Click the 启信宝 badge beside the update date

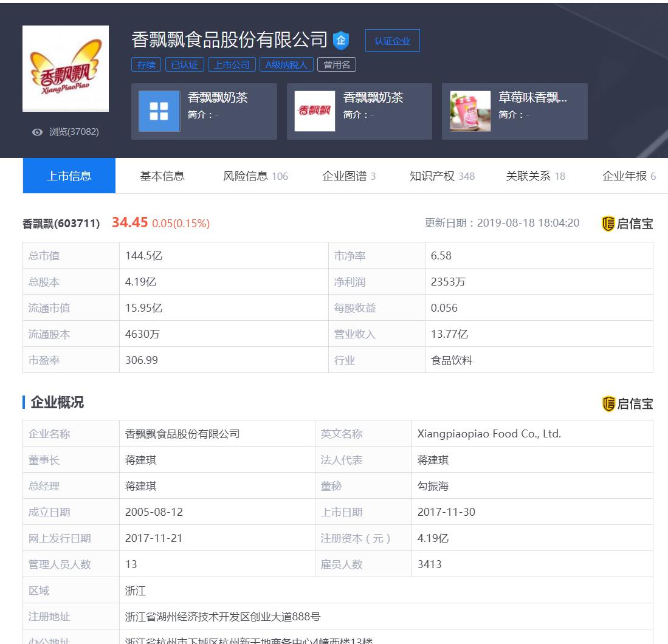[x=627, y=223]
